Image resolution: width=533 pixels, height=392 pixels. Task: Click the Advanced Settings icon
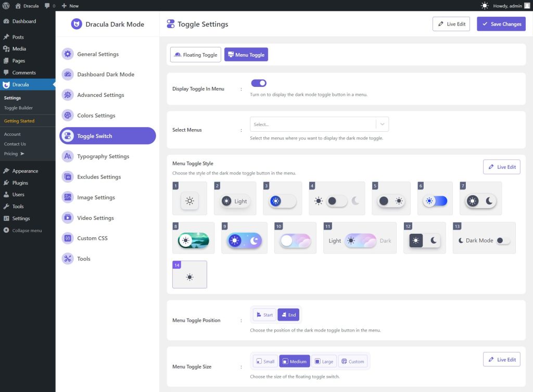coord(68,95)
